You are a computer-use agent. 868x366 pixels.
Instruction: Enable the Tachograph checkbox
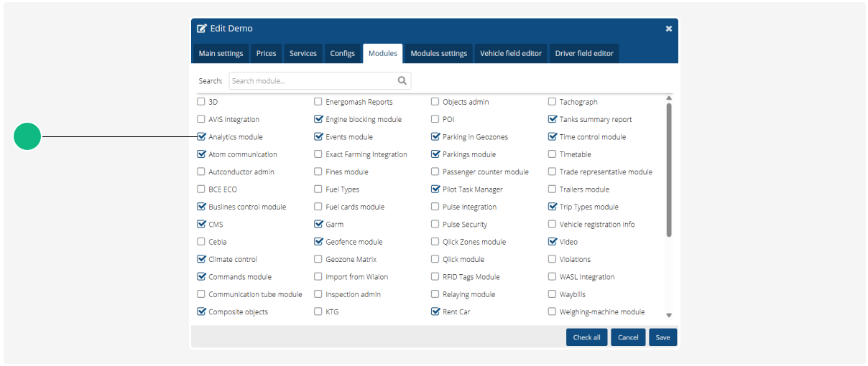553,102
